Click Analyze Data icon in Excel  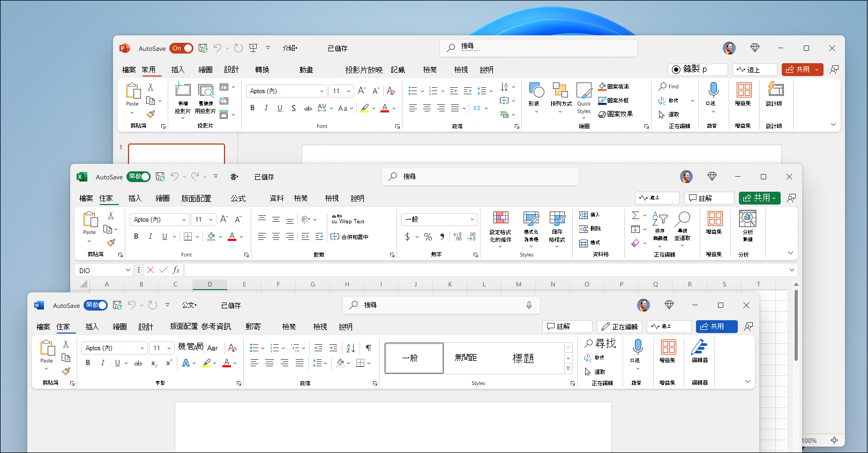pos(747,218)
